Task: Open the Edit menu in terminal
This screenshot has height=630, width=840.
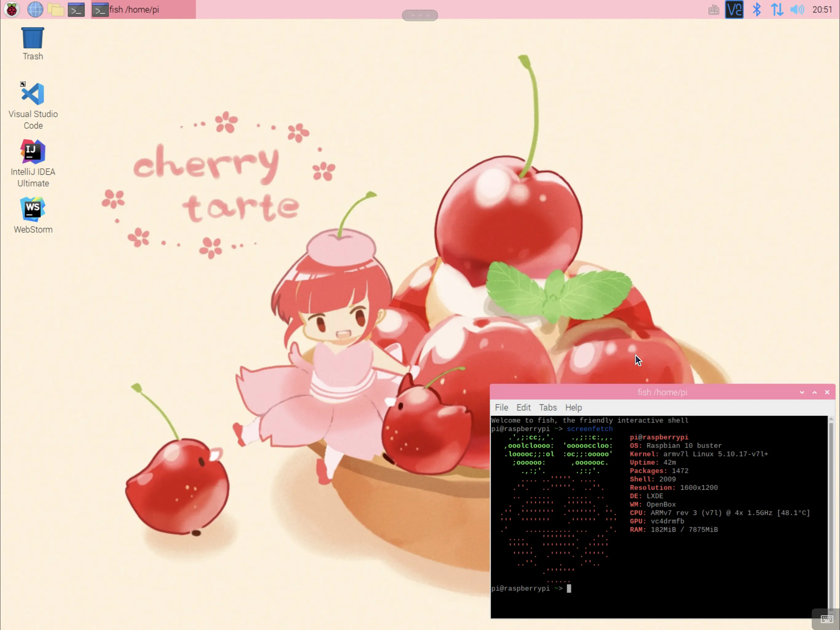Action: click(523, 407)
